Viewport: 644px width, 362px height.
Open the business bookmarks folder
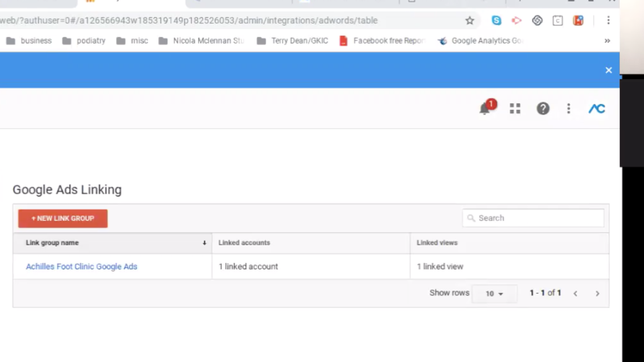point(29,41)
